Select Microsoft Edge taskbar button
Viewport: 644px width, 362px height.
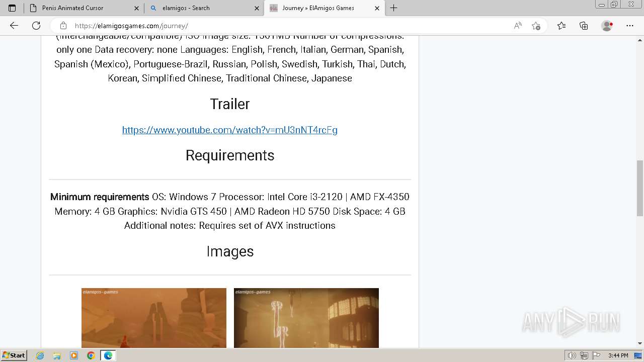[108, 355]
